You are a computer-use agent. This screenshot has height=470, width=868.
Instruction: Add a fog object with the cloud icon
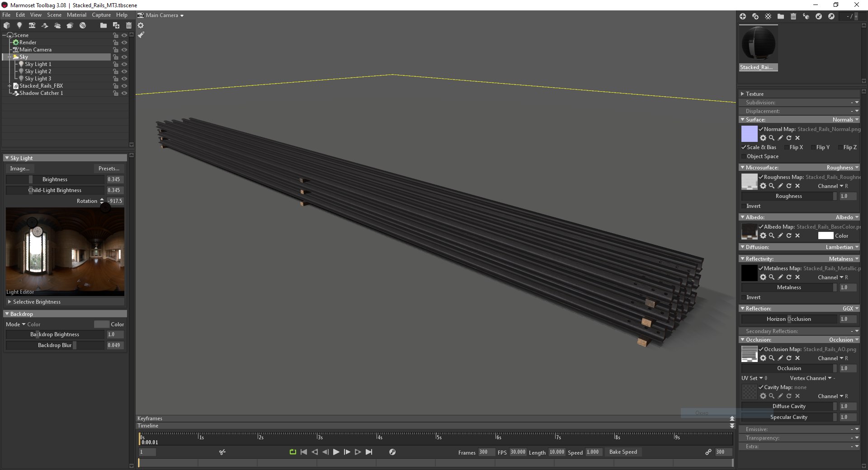57,25
